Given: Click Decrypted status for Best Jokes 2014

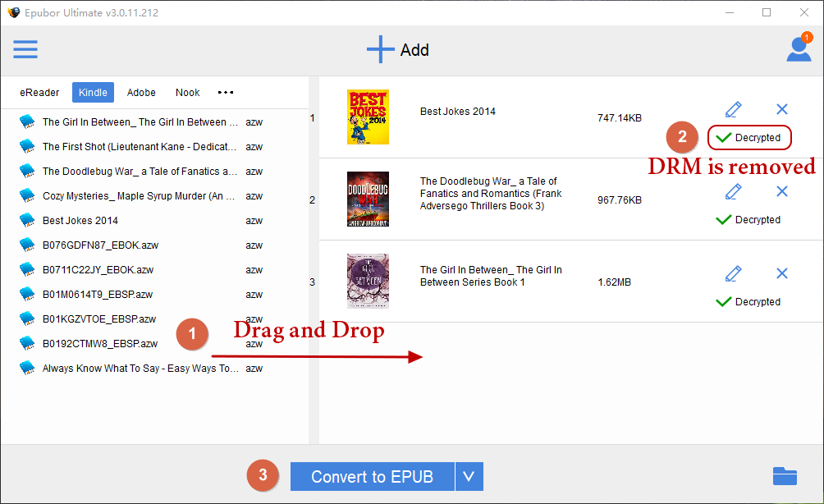Looking at the screenshot, I should click(x=748, y=138).
